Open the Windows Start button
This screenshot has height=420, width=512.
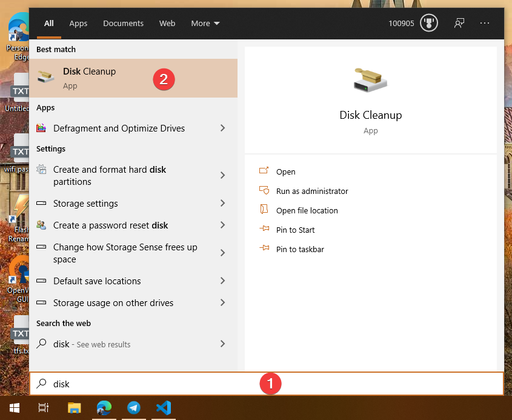click(x=15, y=408)
